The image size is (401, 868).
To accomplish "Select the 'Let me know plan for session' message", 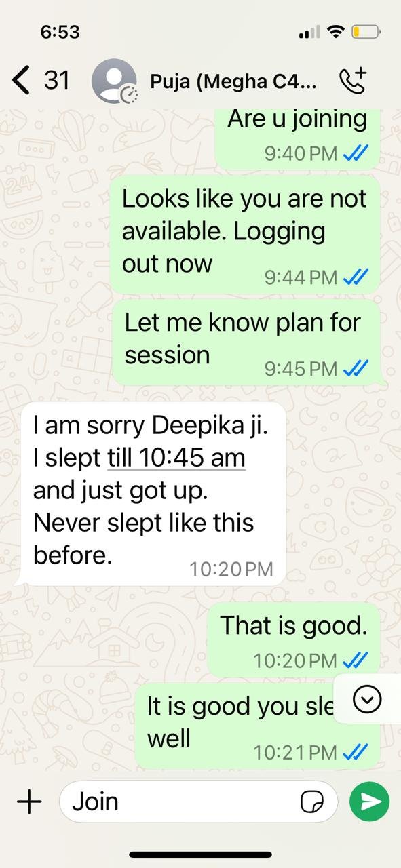I will pos(246,343).
